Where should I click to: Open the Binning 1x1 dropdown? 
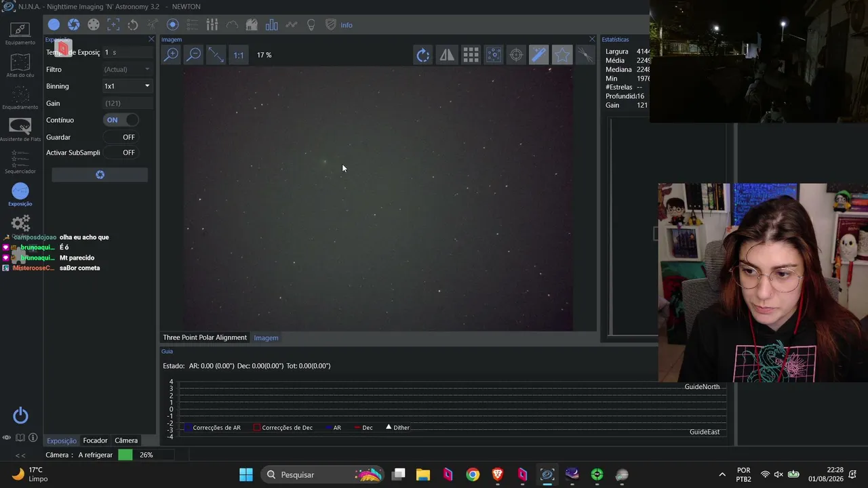tap(127, 86)
